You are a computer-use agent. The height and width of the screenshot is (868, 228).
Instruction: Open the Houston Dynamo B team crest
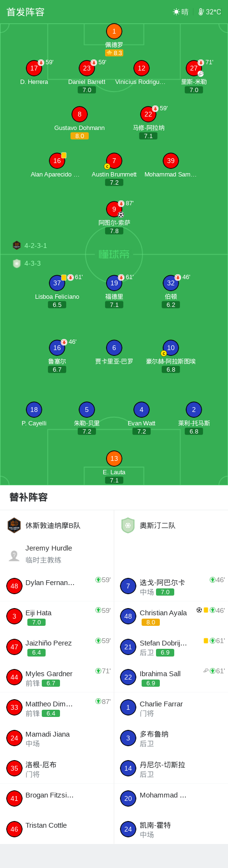click(x=14, y=525)
